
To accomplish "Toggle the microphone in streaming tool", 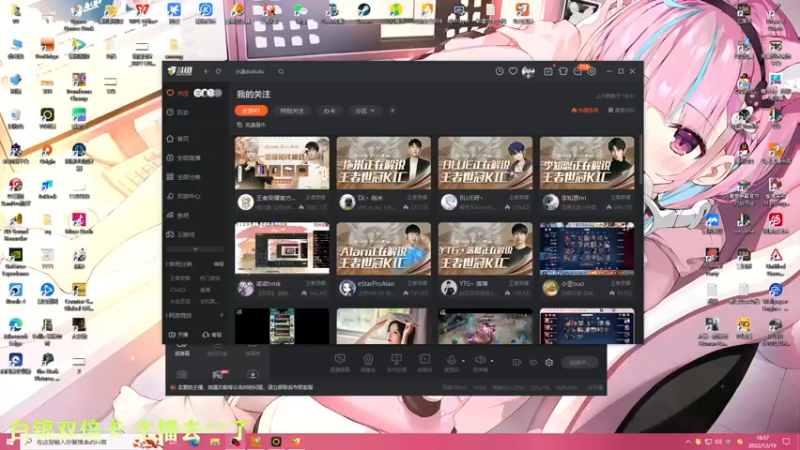I will click(452, 363).
